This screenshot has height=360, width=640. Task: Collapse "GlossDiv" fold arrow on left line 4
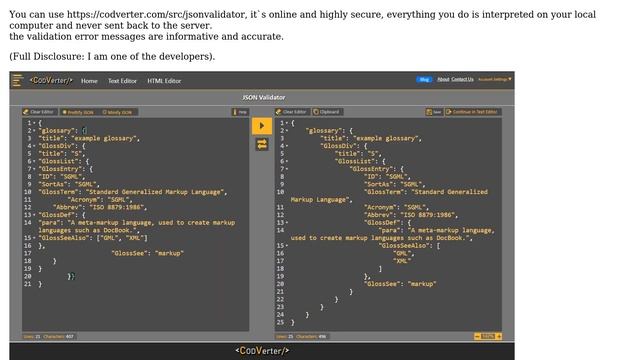point(34,146)
